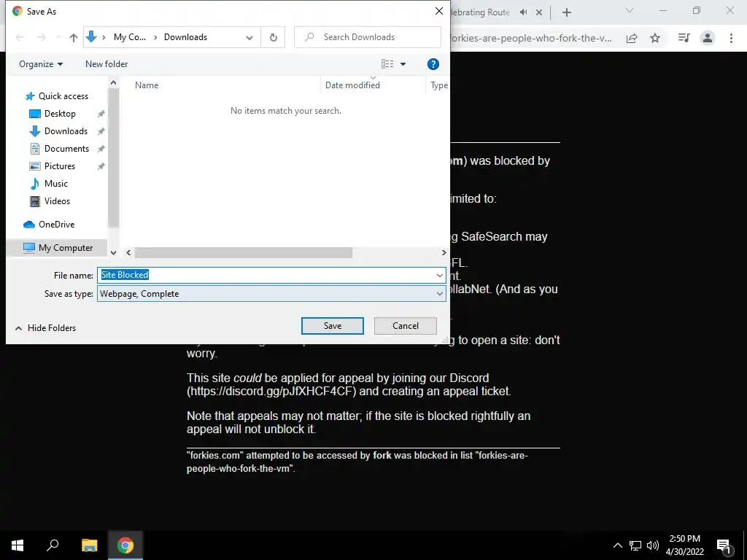Open Downloads in the navigation pane
Screen dimensions: 747x560
[66, 131]
